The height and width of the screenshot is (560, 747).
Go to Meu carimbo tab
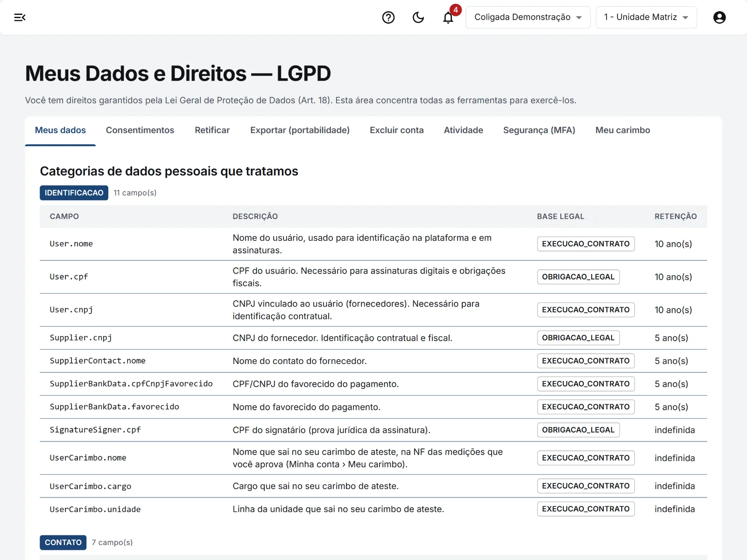pyautogui.click(x=623, y=130)
